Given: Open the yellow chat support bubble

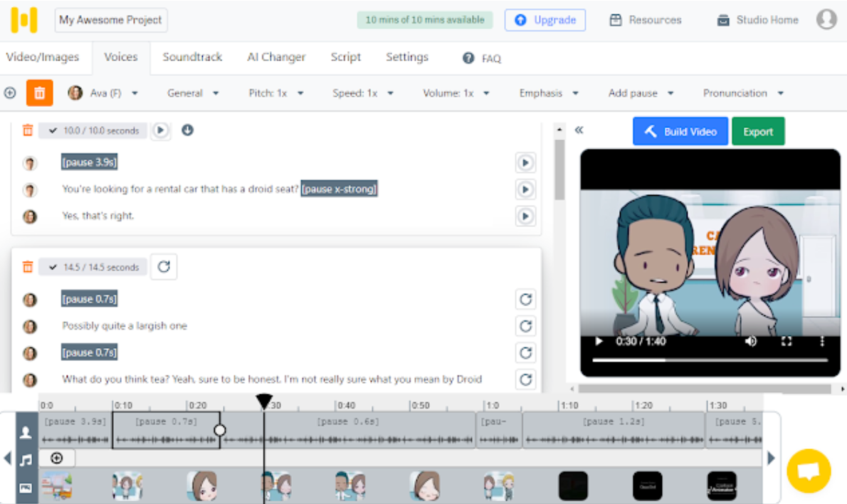Looking at the screenshot, I should 809,471.
